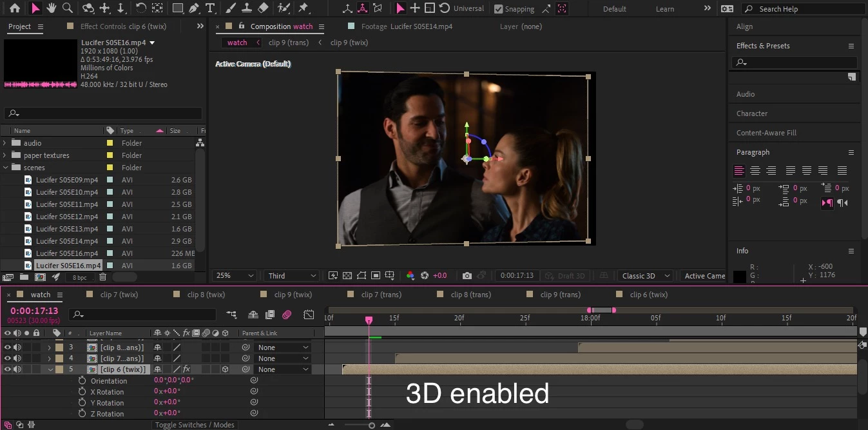The height and width of the screenshot is (430, 868).
Task: Click Toggle Switches / Modes button
Action: (x=194, y=425)
